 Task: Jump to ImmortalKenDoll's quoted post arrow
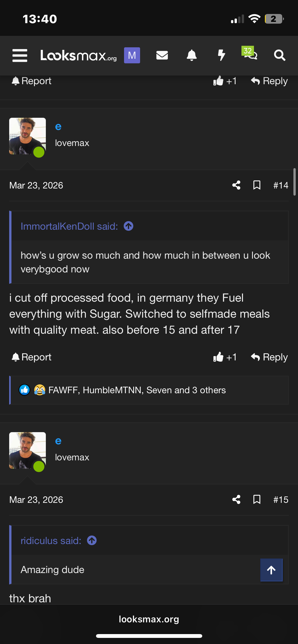click(x=129, y=226)
